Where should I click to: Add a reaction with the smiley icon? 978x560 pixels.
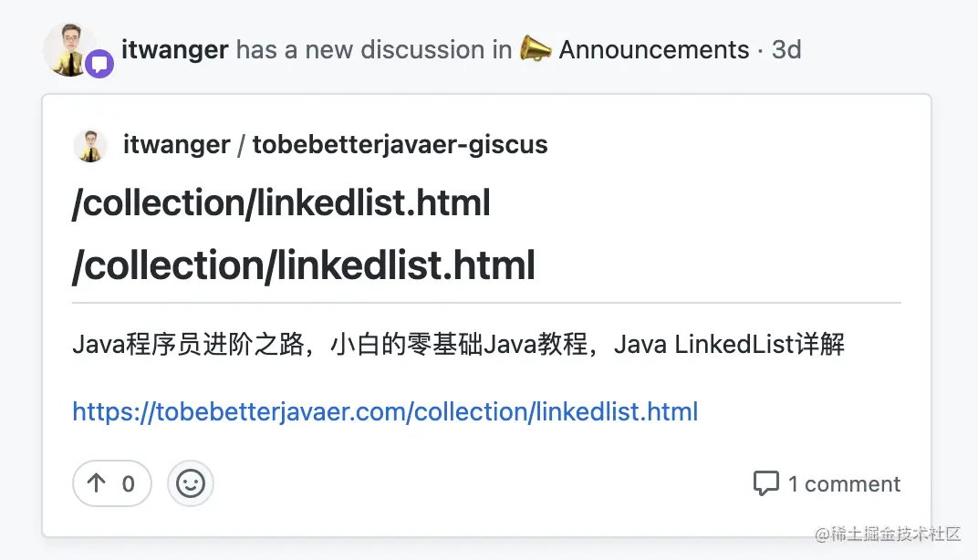point(191,483)
